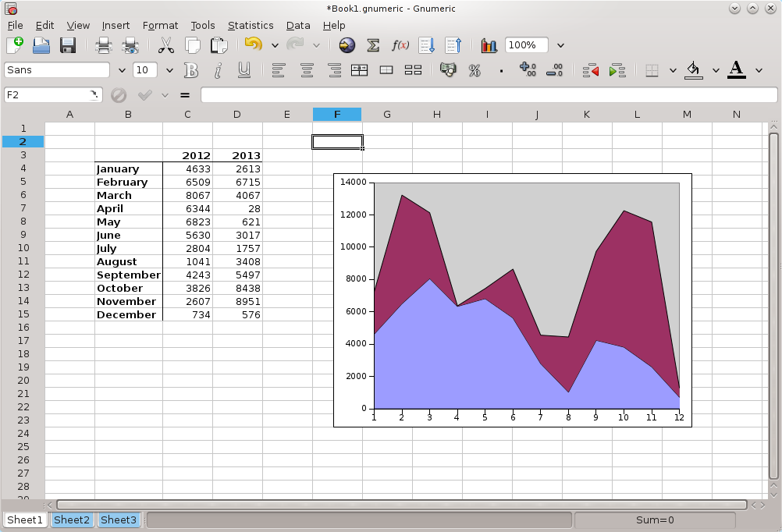The height and width of the screenshot is (532, 782).
Task: Copy the selection icon
Action: click(193, 45)
